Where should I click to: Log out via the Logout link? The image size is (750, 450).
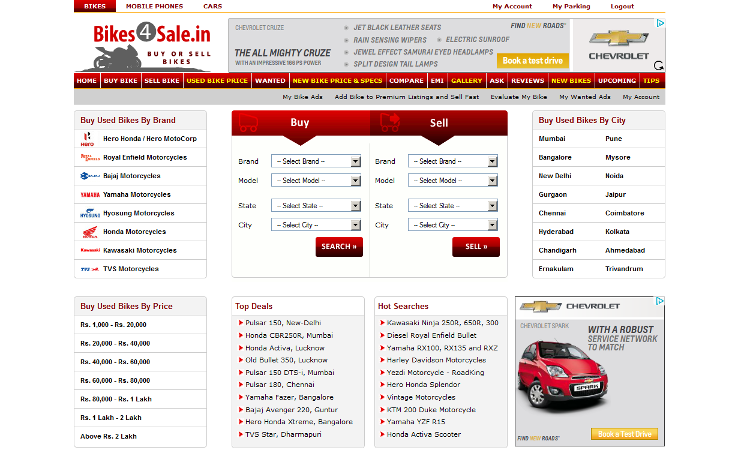coord(622,6)
